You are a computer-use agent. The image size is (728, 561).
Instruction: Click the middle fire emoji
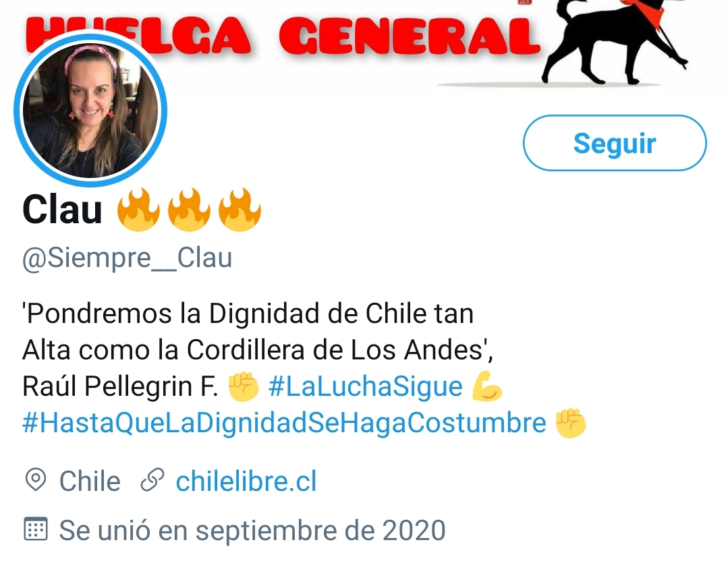188,209
